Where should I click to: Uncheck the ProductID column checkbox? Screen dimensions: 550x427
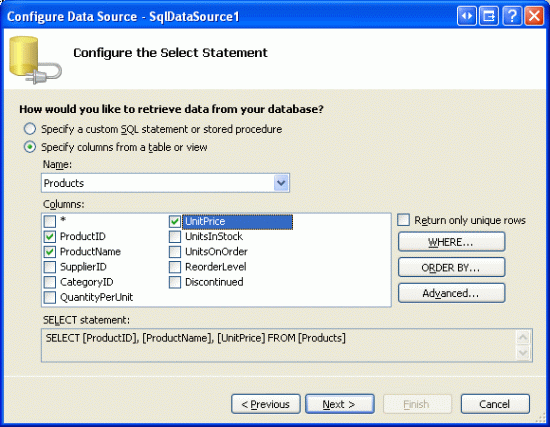[50, 236]
